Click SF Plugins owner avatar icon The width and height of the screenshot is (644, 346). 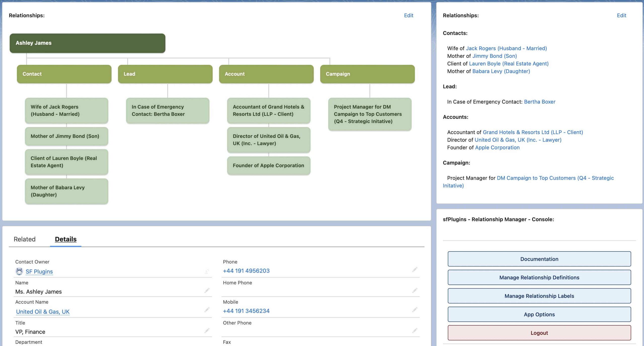[x=19, y=271]
